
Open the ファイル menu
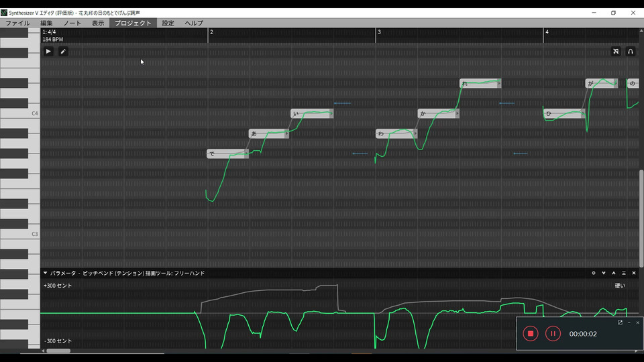[x=17, y=23]
